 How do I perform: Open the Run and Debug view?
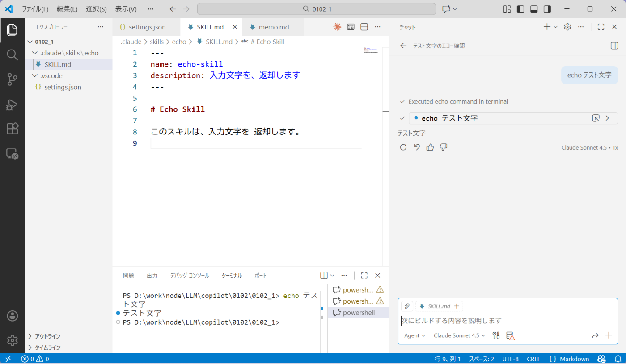(x=12, y=105)
